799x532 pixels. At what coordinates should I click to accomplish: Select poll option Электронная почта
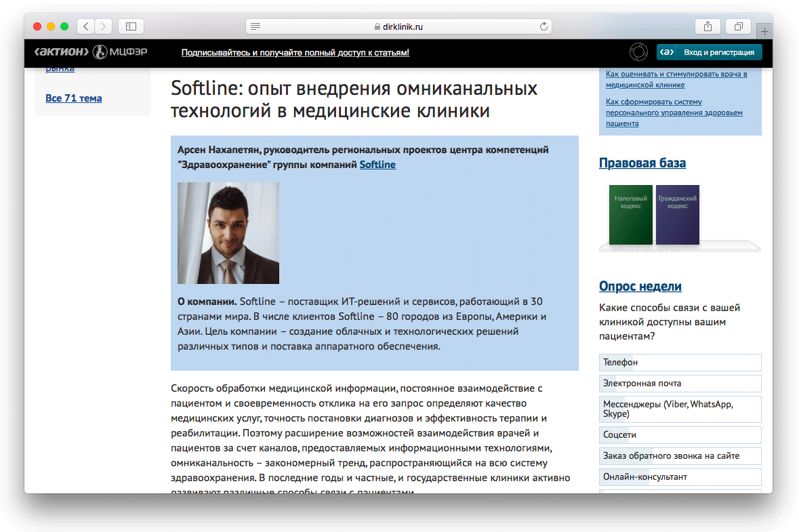click(680, 383)
